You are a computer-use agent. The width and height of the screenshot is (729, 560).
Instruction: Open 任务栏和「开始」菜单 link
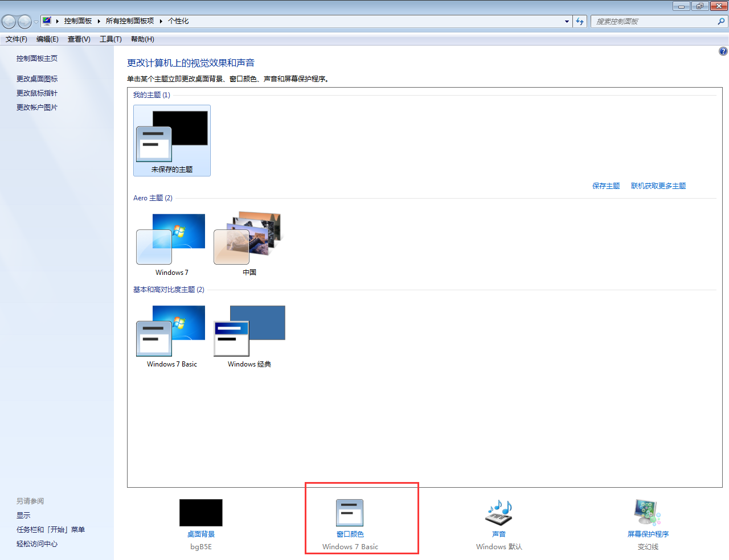[x=51, y=530]
